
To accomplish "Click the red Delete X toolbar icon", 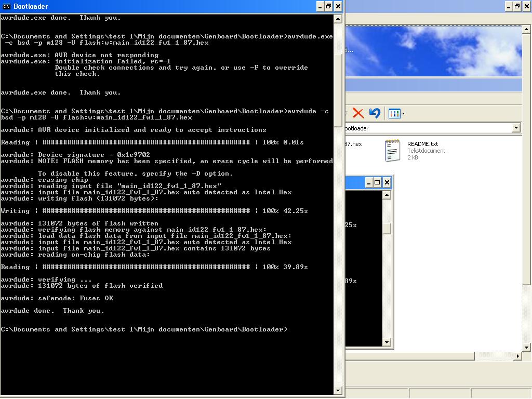I will pyautogui.click(x=358, y=113).
